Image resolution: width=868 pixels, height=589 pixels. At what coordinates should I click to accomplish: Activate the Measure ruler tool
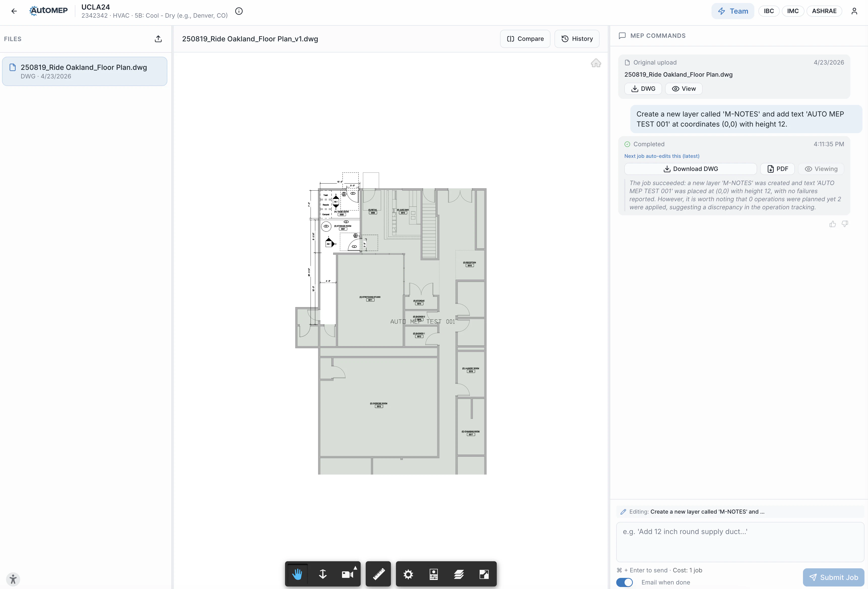[378, 574]
